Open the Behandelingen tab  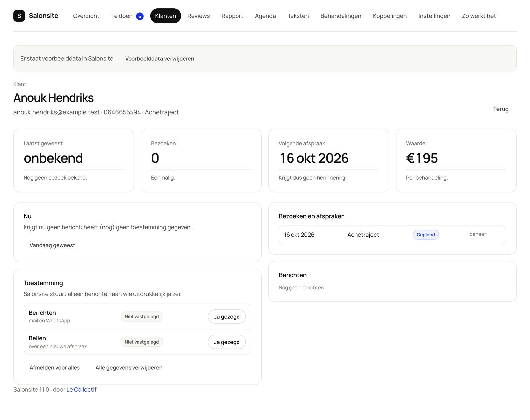pyautogui.click(x=341, y=16)
